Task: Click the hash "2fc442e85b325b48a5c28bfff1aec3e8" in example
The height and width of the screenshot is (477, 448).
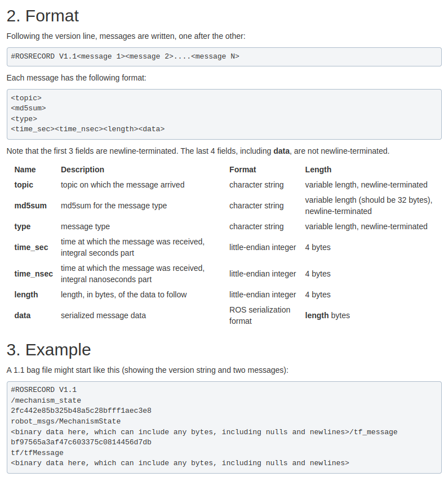Action: tap(81, 411)
